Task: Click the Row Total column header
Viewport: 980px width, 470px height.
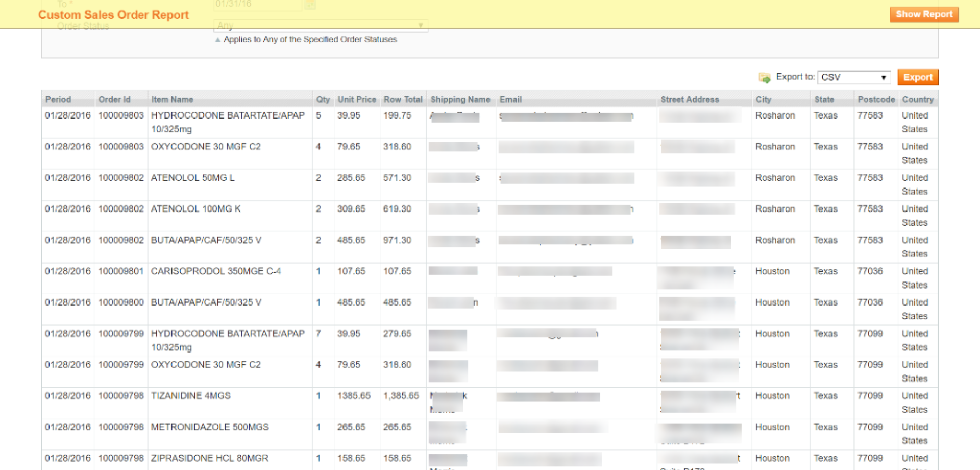Action: pos(403,99)
